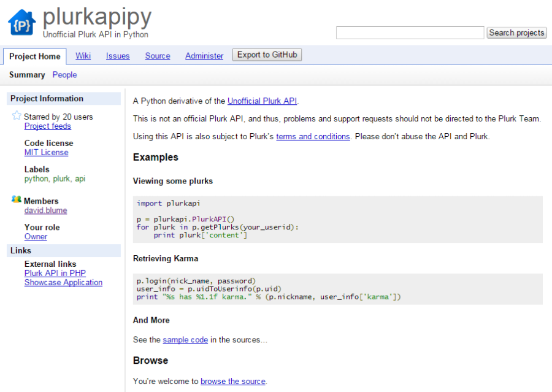This screenshot has width=552, height=392.
Task: Open the Administer tab
Action: (204, 56)
